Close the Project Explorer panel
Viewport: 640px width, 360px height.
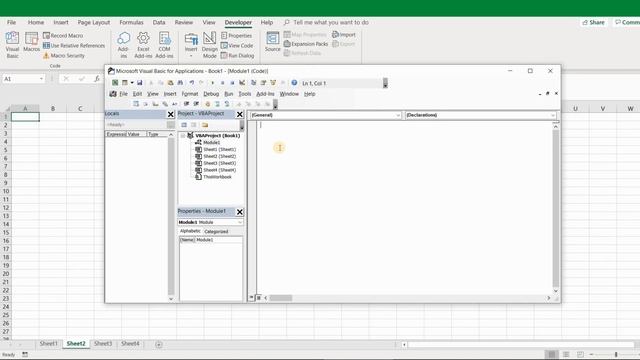click(x=240, y=114)
